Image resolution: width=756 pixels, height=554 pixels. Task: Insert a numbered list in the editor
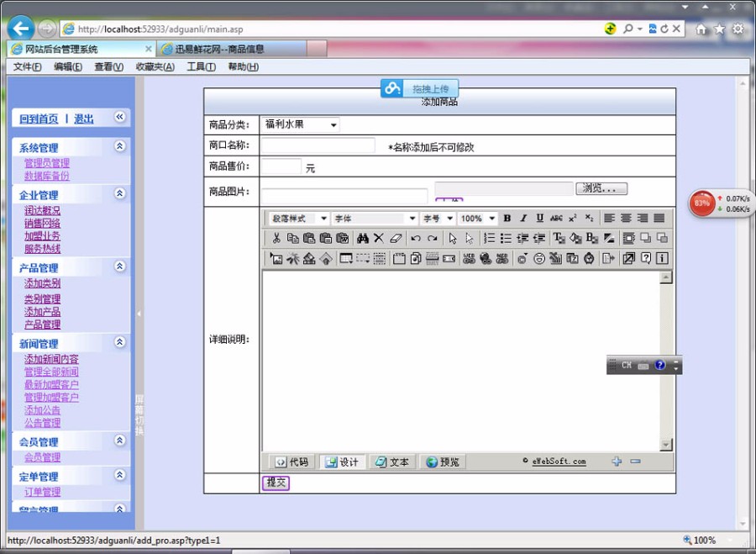click(x=486, y=239)
